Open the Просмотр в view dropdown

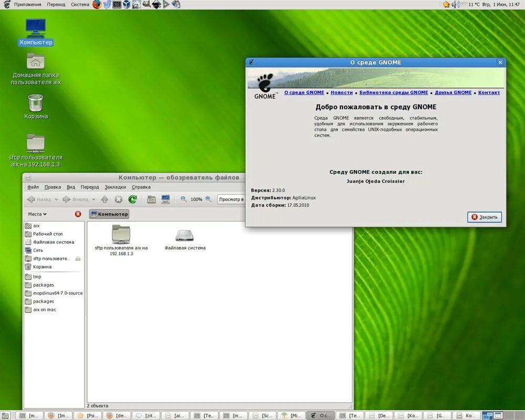point(231,199)
